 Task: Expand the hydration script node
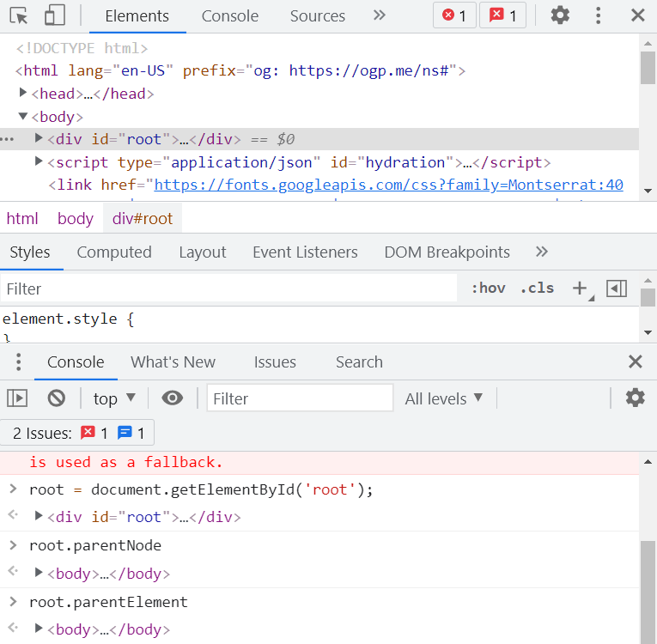click(x=39, y=161)
